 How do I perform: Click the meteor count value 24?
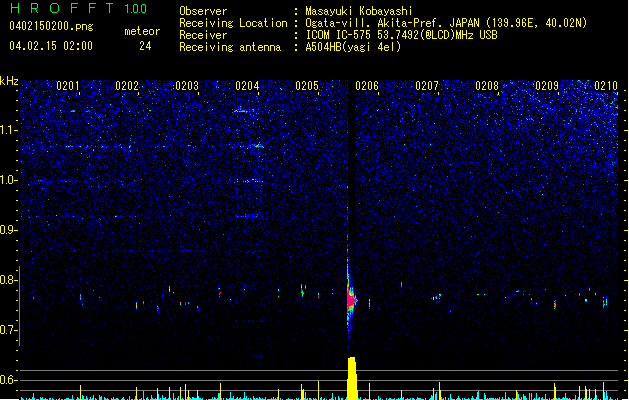145,46
